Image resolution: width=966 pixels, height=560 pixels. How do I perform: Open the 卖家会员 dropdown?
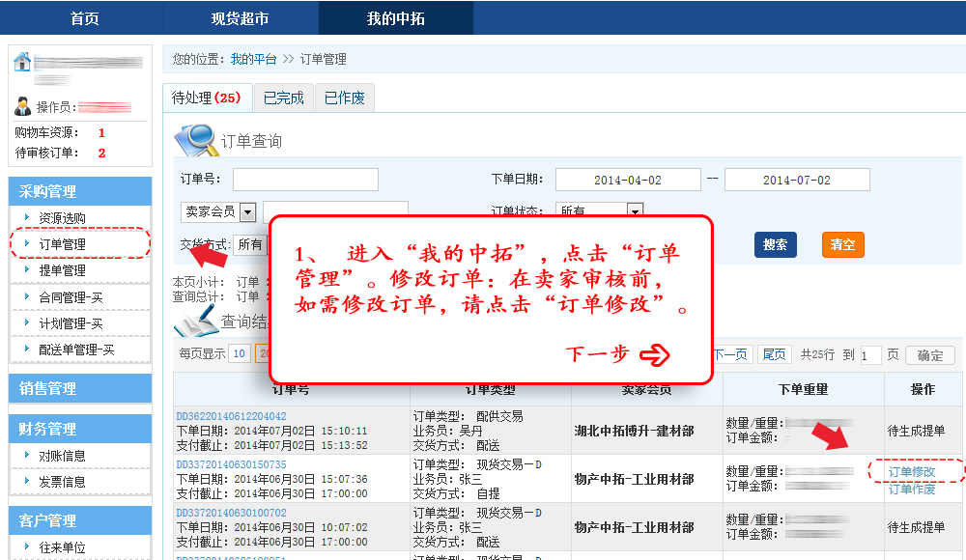click(247, 212)
